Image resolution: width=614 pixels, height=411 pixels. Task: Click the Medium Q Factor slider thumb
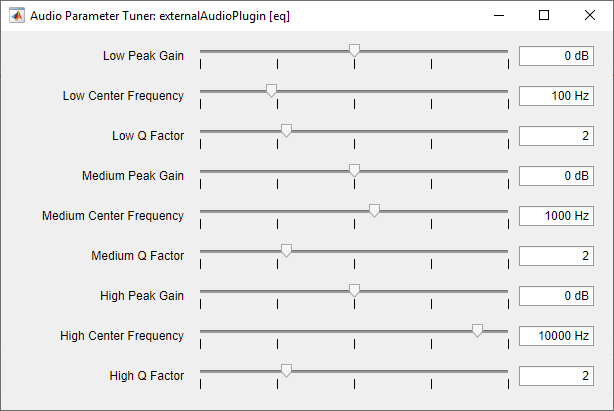click(x=286, y=250)
